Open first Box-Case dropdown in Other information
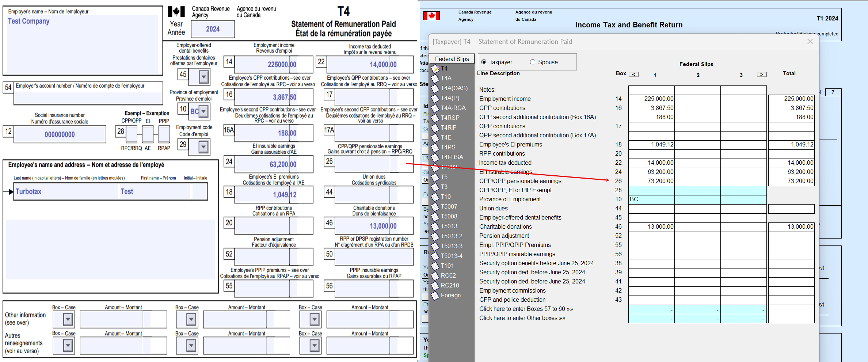This screenshot has width=868, height=362. [x=68, y=320]
